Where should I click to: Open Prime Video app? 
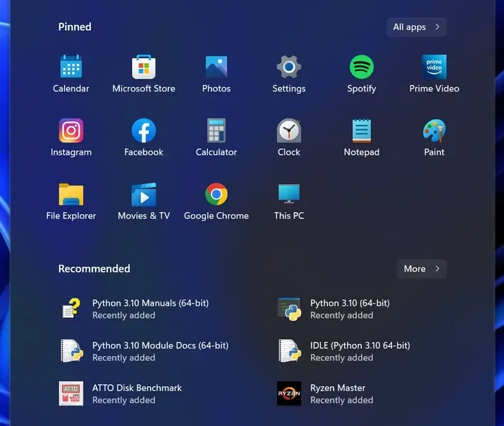pyautogui.click(x=434, y=67)
